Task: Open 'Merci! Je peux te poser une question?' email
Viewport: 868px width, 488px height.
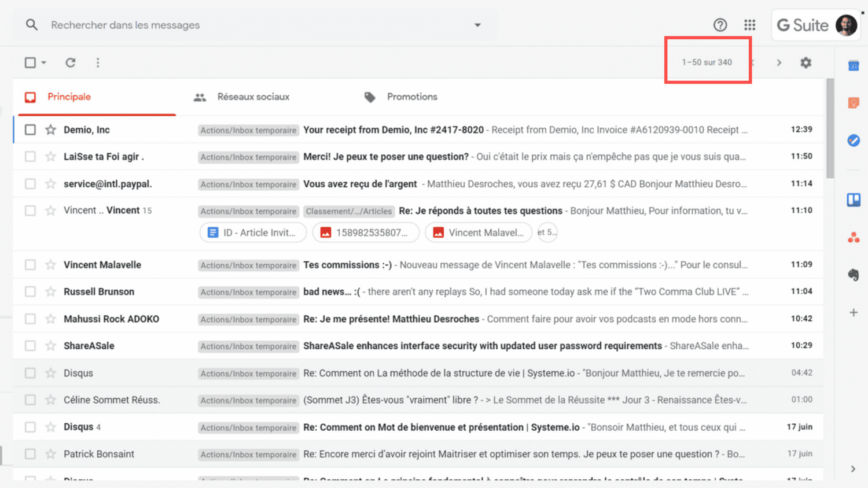Action: pyautogui.click(x=386, y=157)
